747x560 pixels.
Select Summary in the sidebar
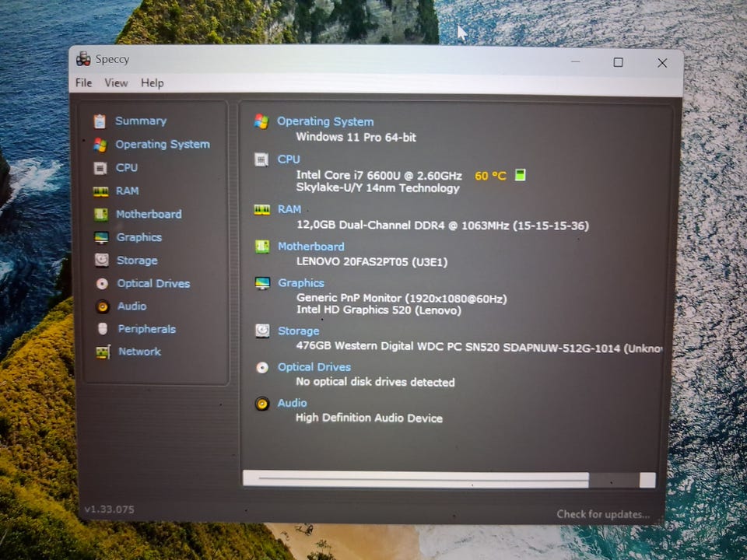click(141, 121)
